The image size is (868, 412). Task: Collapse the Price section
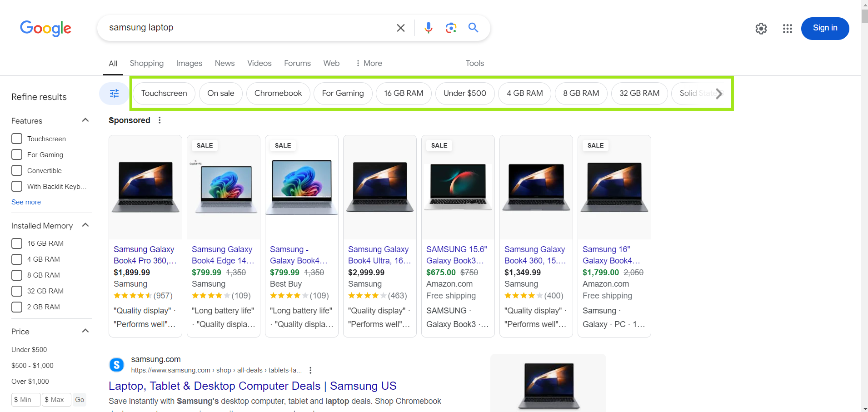click(85, 331)
